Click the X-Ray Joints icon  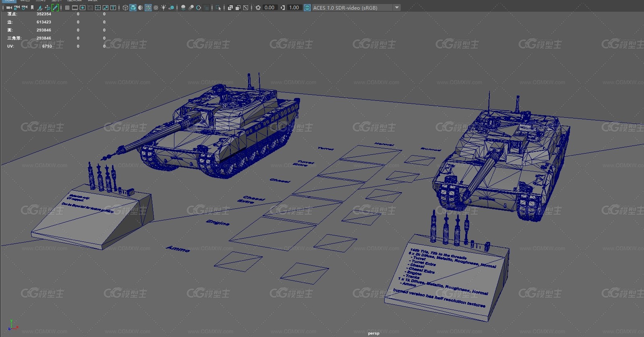tap(246, 8)
